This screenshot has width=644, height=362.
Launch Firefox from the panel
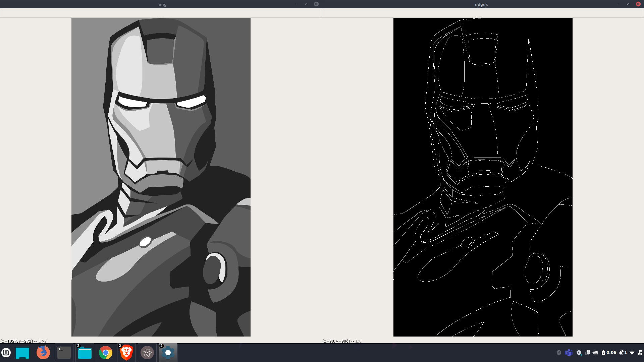43,353
